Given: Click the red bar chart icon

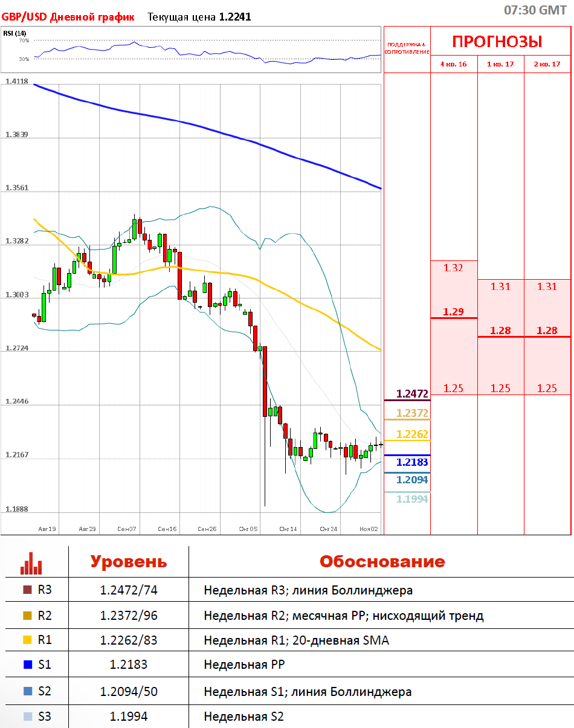Looking at the screenshot, I should coord(31,562).
